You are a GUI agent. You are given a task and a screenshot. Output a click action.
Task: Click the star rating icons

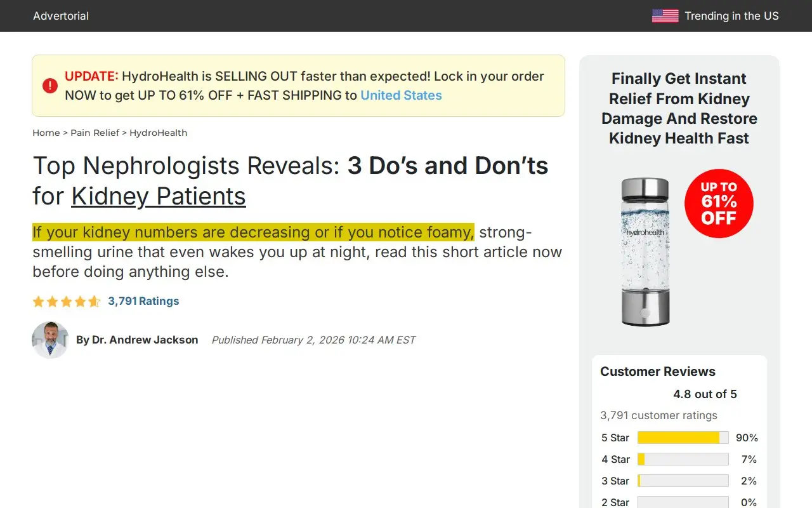click(67, 302)
